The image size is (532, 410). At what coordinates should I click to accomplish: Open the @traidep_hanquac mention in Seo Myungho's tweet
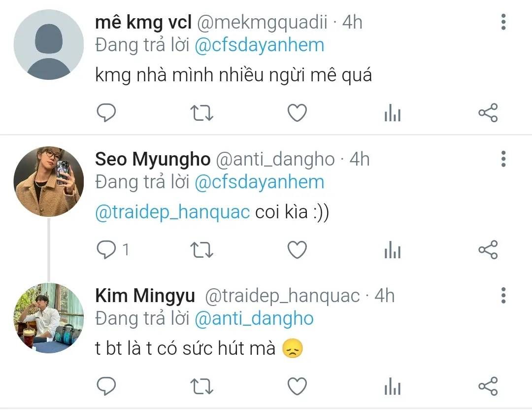tap(172, 212)
